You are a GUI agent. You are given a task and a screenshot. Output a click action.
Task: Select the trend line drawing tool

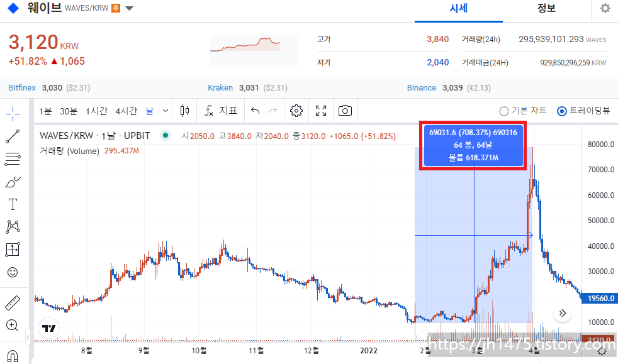click(x=13, y=136)
